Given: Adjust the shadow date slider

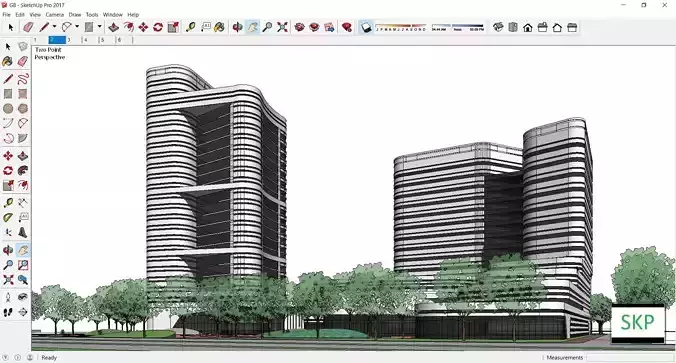Looking at the screenshot, I should coord(401,28).
